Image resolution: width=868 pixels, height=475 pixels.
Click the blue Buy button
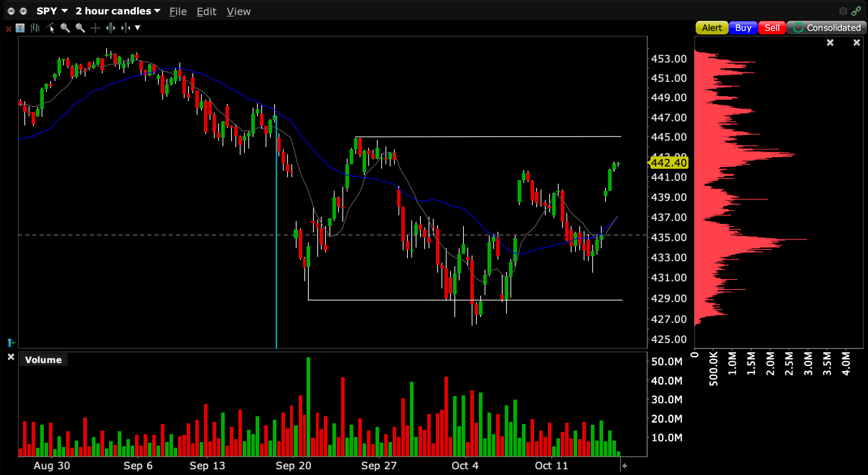[x=743, y=28]
